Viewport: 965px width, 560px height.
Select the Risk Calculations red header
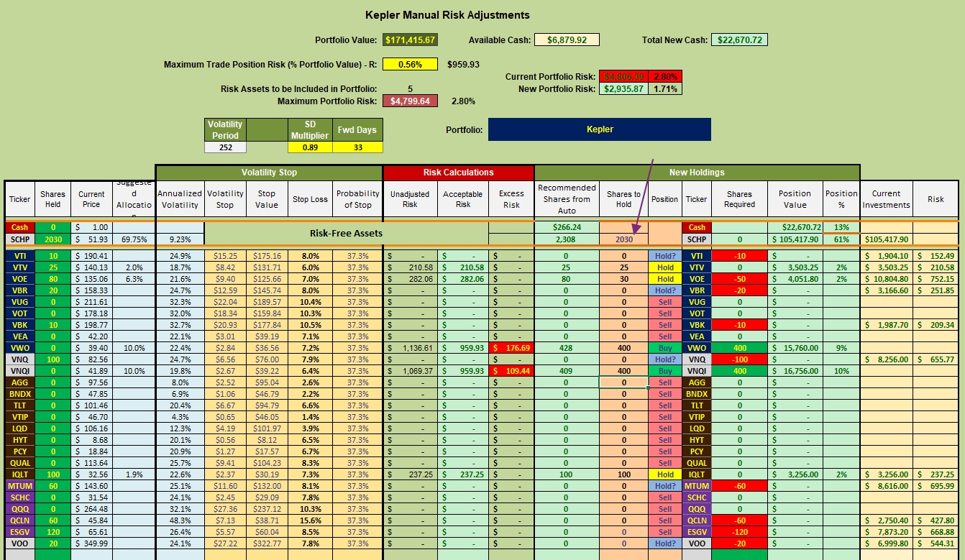click(x=458, y=173)
